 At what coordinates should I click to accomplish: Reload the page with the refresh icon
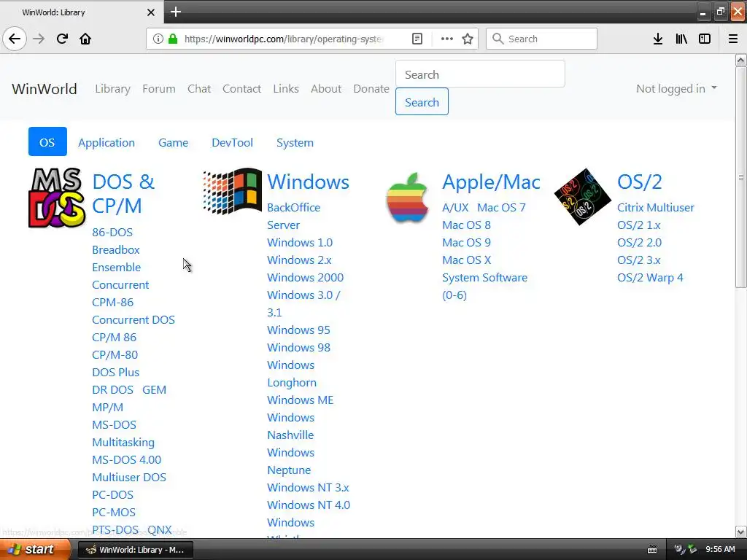[x=62, y=39]
